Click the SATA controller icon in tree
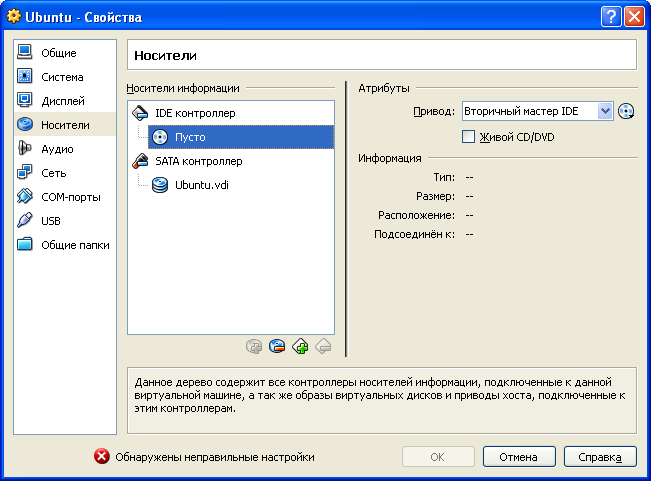This screenshot has width=651, height=481. point(140,161)
